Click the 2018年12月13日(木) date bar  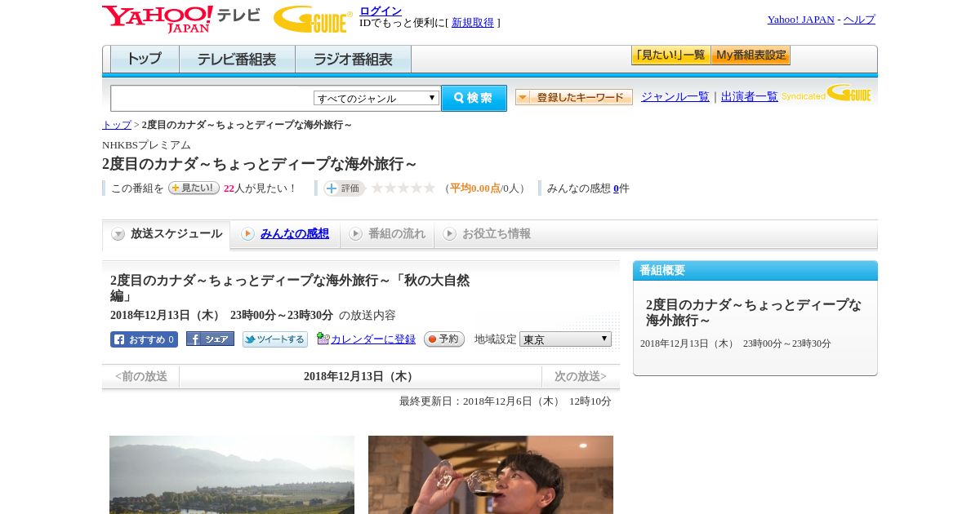360,376
